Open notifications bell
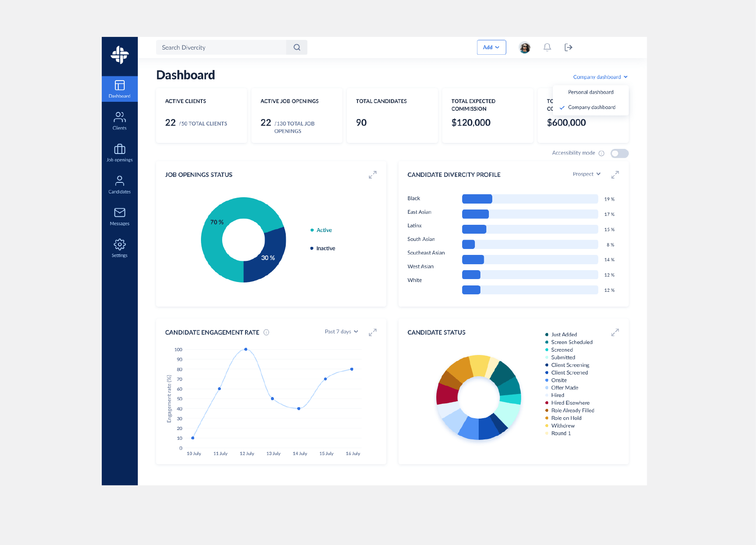 pos(547,48)
